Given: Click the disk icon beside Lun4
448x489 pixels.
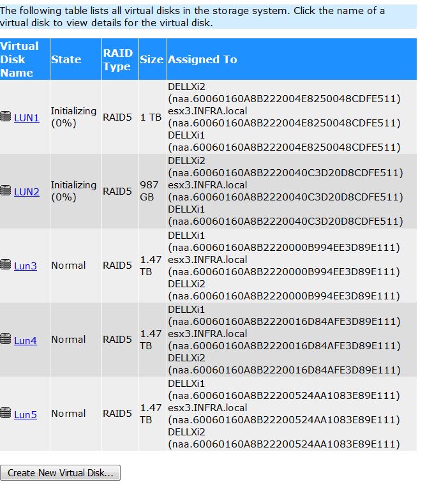Looking at the screenshot, I should [x=5, y=339].
